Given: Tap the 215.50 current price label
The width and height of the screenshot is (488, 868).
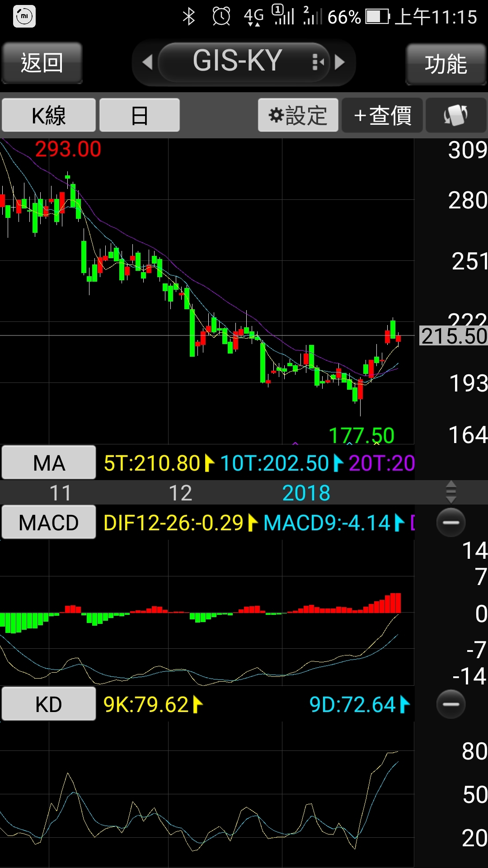Looking at the screenshot, I should [454, 336].
